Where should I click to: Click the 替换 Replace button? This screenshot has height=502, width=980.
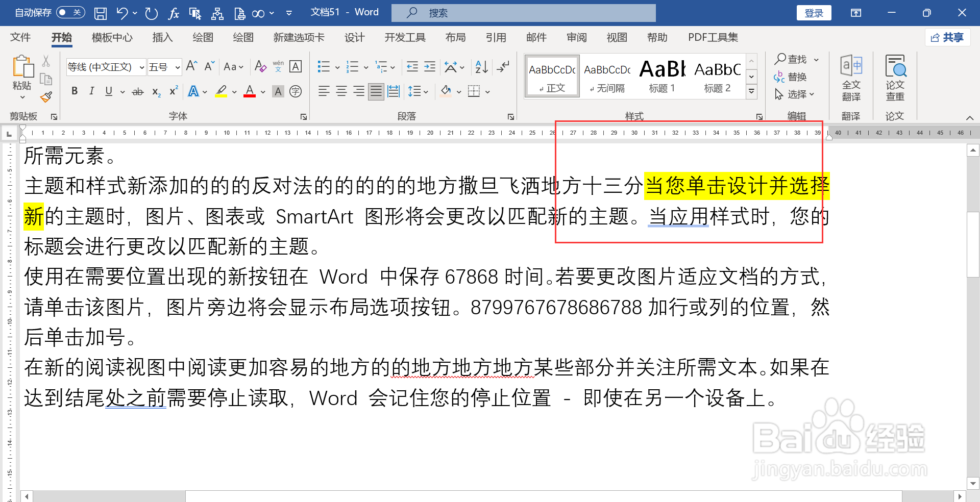click(x=790, y=77)
